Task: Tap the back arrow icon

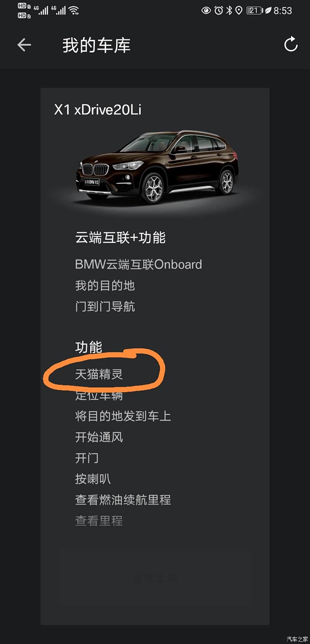Action: pos(24,45)
